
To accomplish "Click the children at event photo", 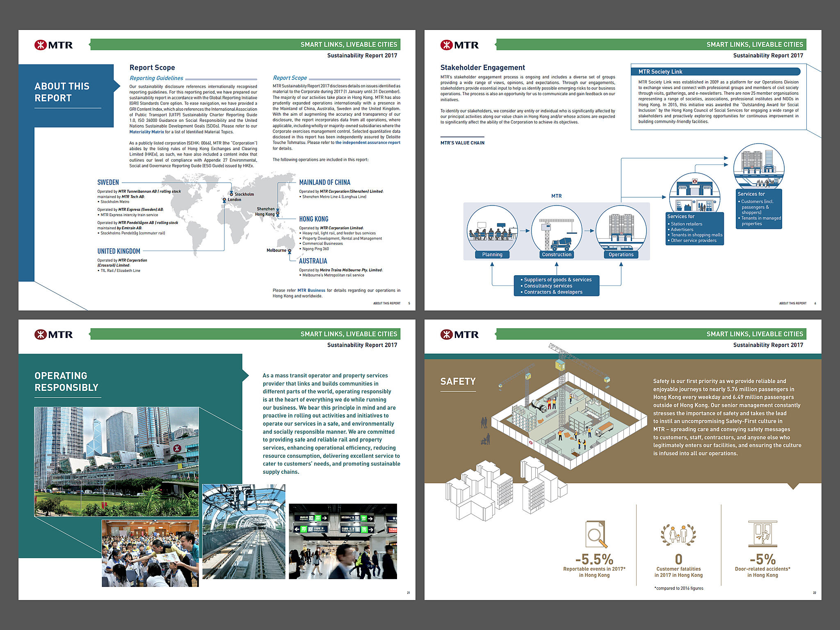I will (150, 553).
